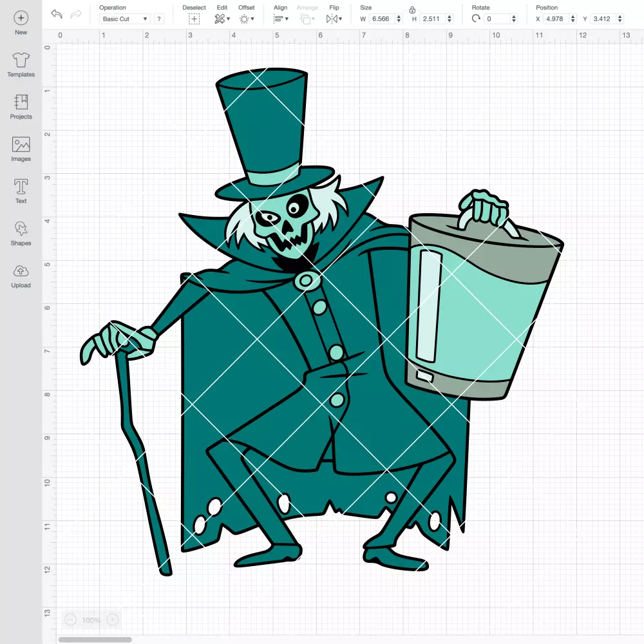The height and width of the screenshot is (644, 644).
Task: Click the New project plus icon
Action: (x=21, y=18)
